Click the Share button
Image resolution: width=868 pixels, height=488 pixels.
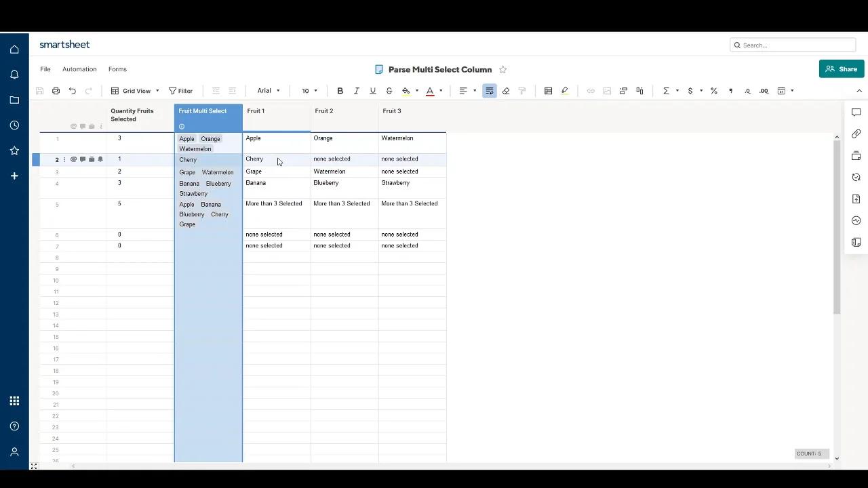(x=841, y=68)
